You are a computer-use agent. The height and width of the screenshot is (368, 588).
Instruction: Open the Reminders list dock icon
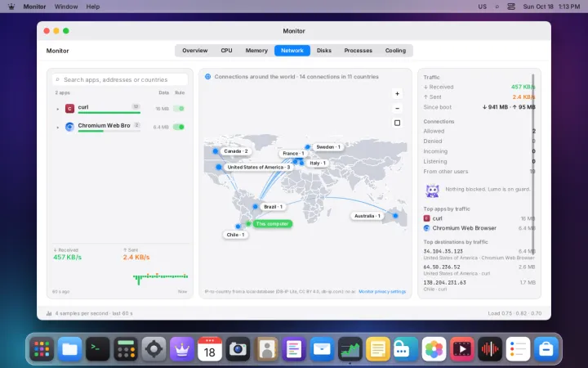click(x=518, y=349)
